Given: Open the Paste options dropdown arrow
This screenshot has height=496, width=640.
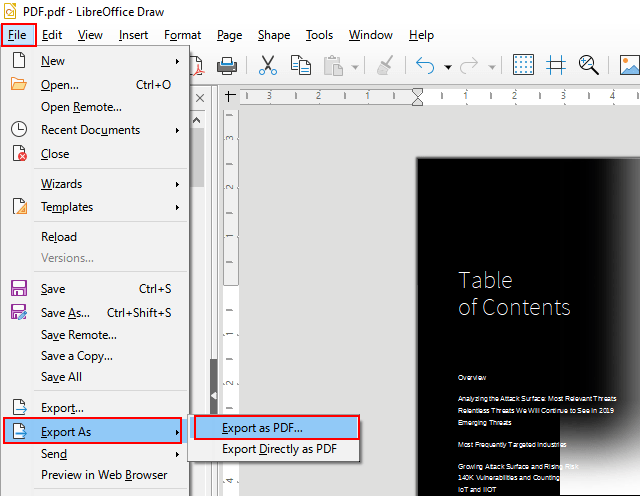Looking at the screenshot, I should point(355,67).
